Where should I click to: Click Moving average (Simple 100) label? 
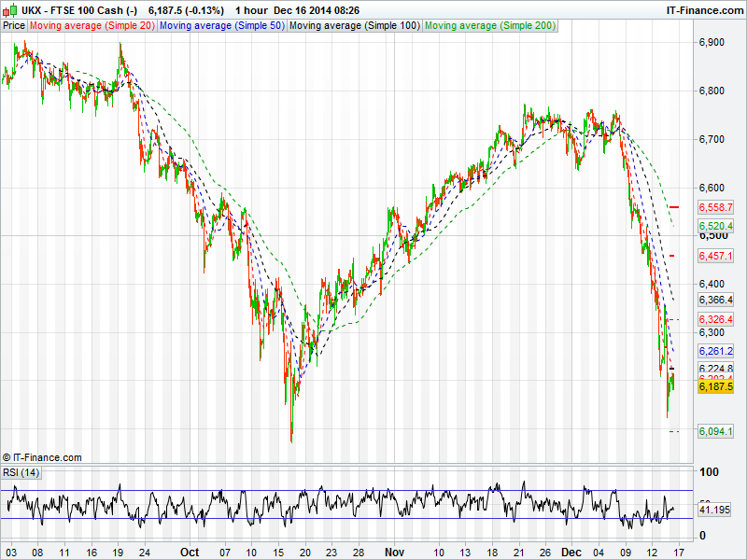[x=354, y=25]
